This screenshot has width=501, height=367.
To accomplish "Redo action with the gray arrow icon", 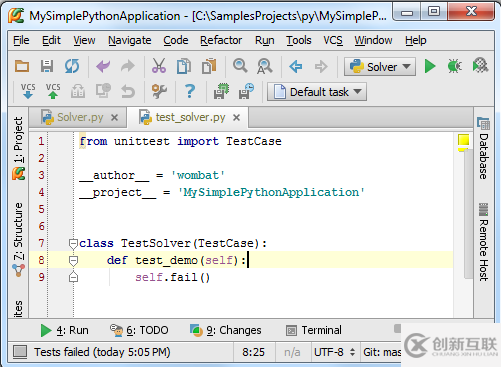I will 128,66.
